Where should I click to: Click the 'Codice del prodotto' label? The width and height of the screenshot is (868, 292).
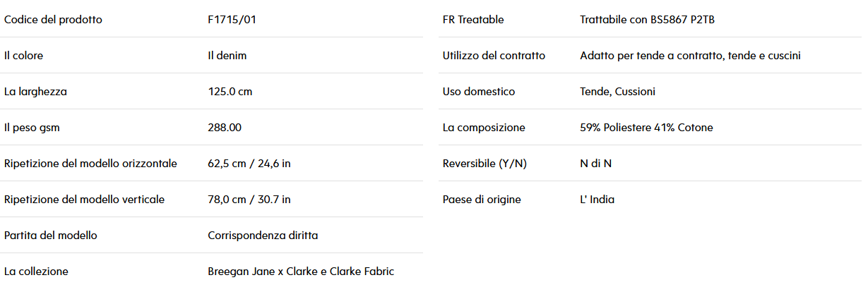pos(53,20)
